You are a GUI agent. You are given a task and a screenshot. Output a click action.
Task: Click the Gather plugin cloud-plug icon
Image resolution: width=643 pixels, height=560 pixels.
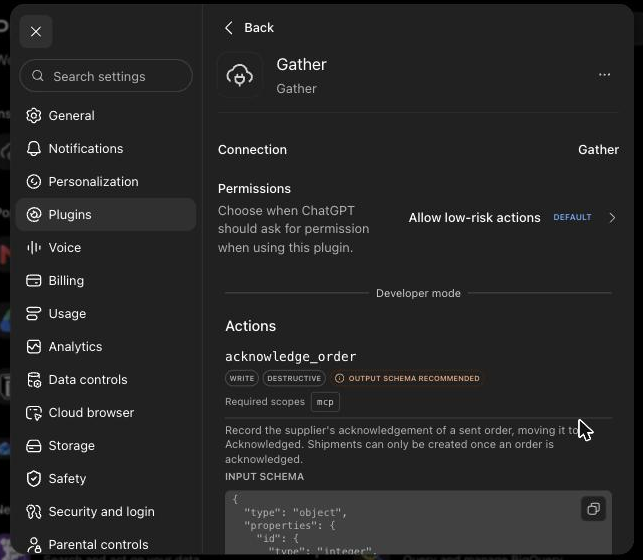click(239, 75)
